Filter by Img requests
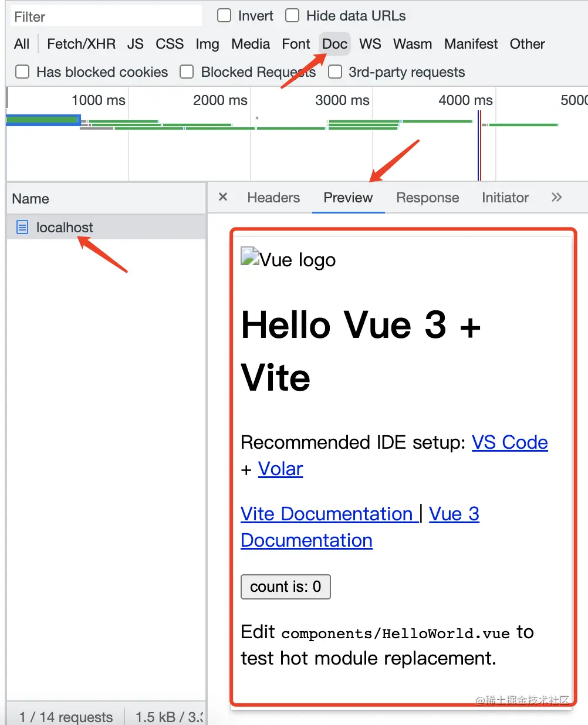Image resolution: width=588 pixels, height=725 pixels. pos(207,44)
